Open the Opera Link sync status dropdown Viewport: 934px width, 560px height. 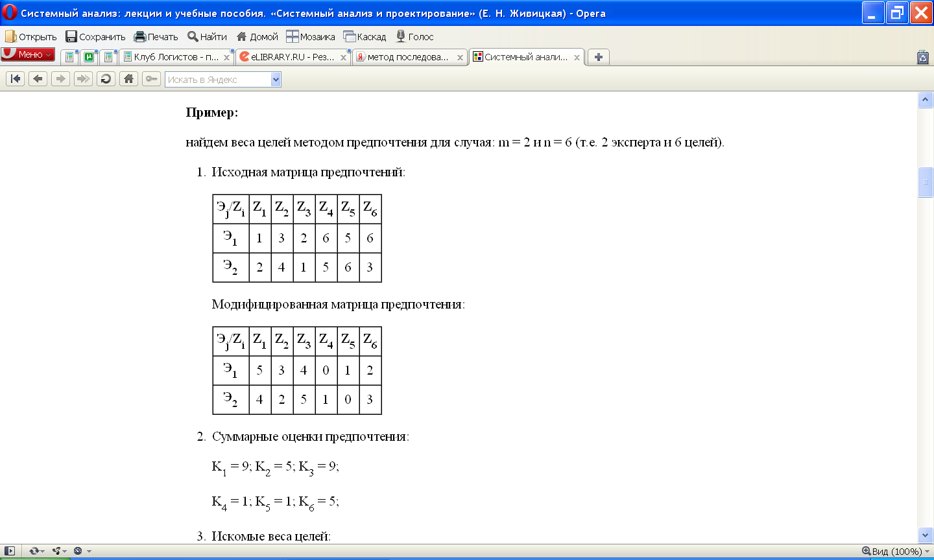pyautogui.click(x=36, y=551)
